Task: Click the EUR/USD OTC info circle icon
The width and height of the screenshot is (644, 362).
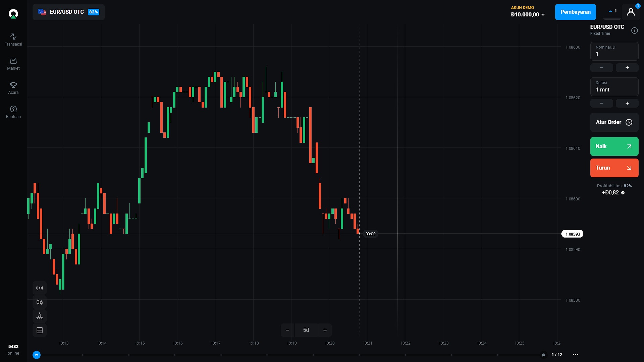Action: pyautogui.click(x=635, y=30)
